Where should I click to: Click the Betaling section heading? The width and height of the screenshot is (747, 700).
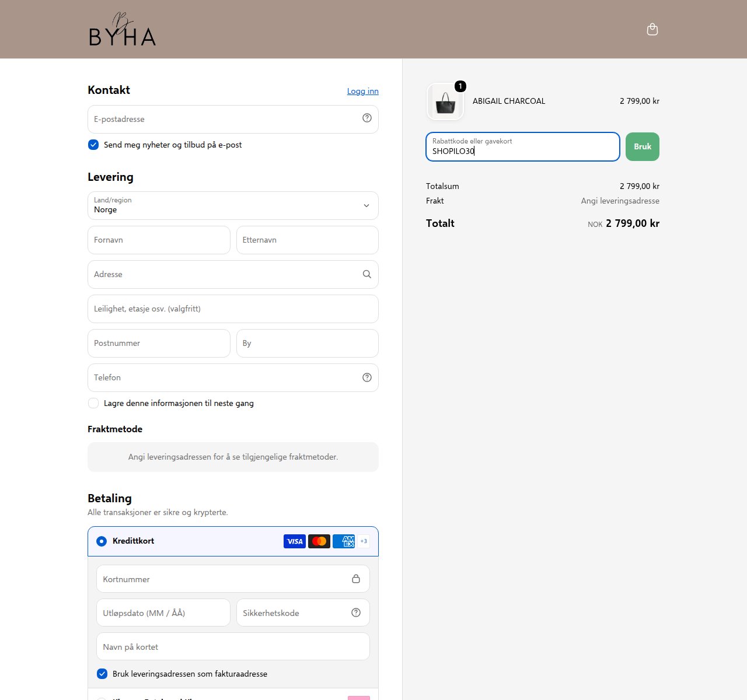tap(110, 498)
